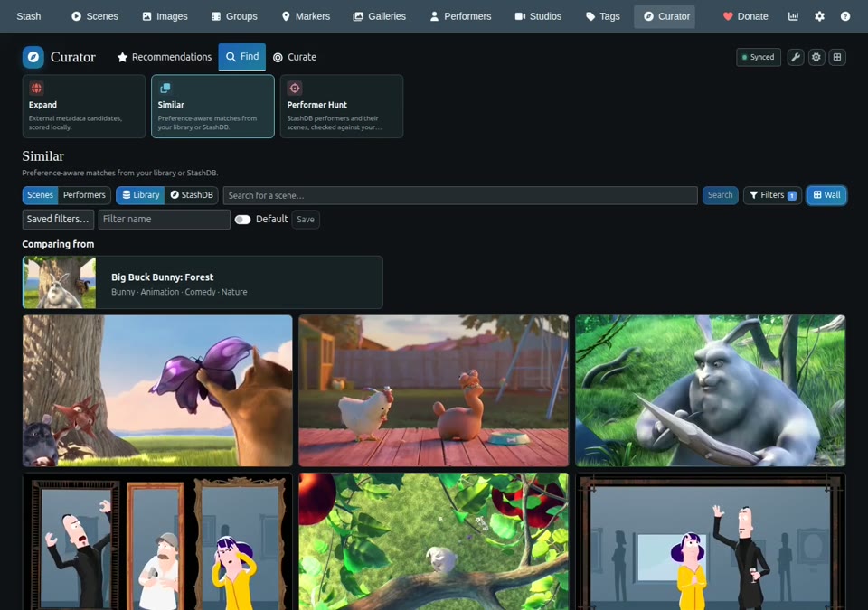Viewport: 868px width, 610px height.
Task: Open the Studios page
Action: click(x=538, y=16)
